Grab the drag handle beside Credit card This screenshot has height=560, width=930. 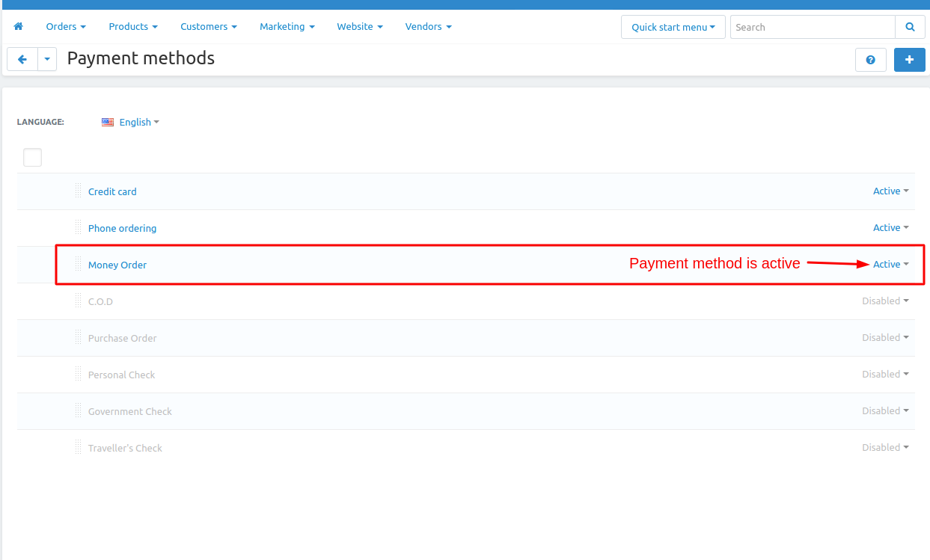[x=78, y=191]
